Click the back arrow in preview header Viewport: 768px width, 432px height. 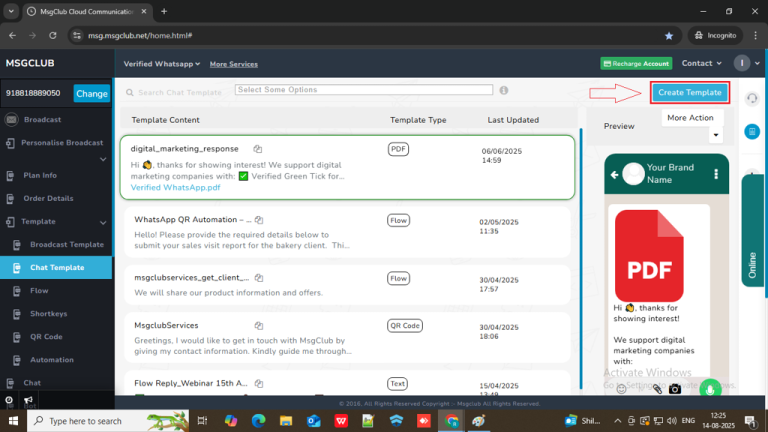pyautogui.click(x=615, y=175)
